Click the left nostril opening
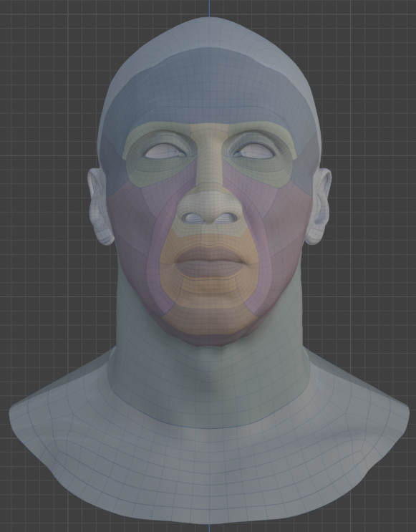The height and width of the screenshot is (532, 416). [193, 217]
